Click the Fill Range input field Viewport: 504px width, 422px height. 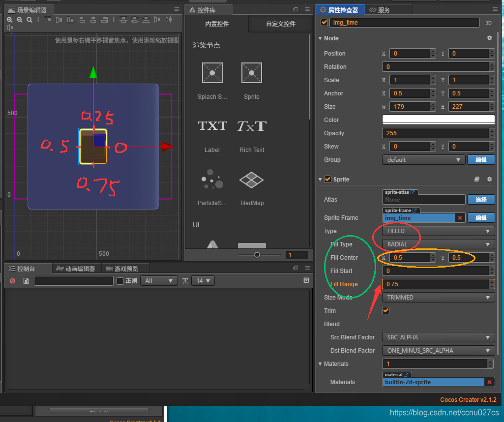click(439, 284)
